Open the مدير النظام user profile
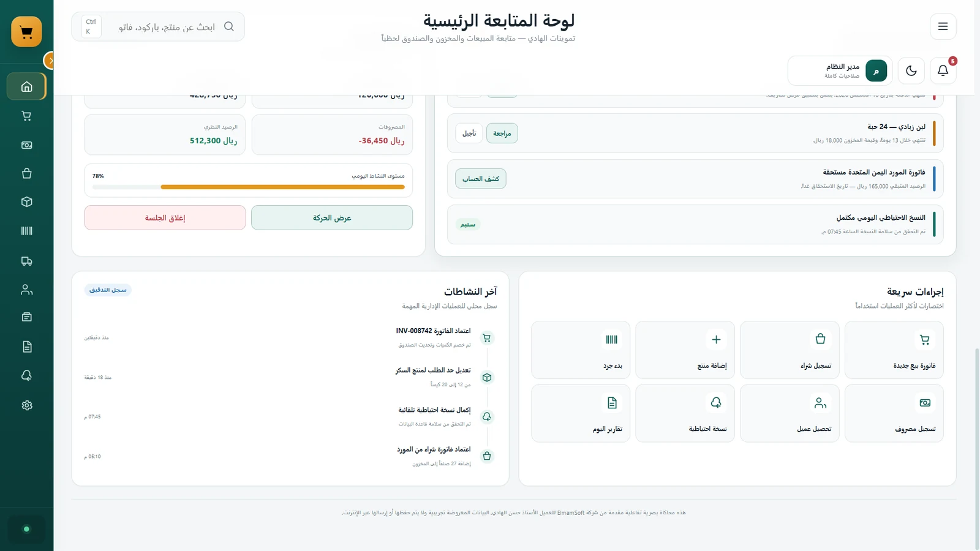The width and height of the screenshot is (980, 551). coord(840,70)
